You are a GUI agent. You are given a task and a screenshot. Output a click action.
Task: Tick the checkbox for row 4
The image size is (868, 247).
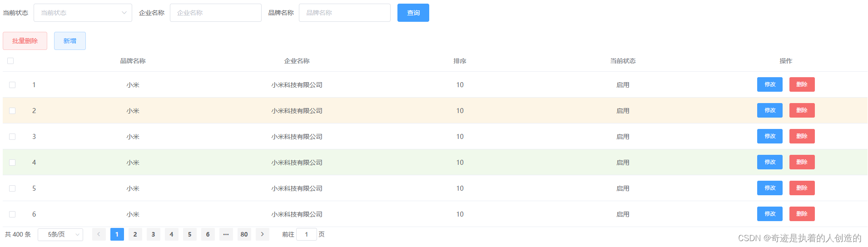pyautogui.click(x=12, y=163)
